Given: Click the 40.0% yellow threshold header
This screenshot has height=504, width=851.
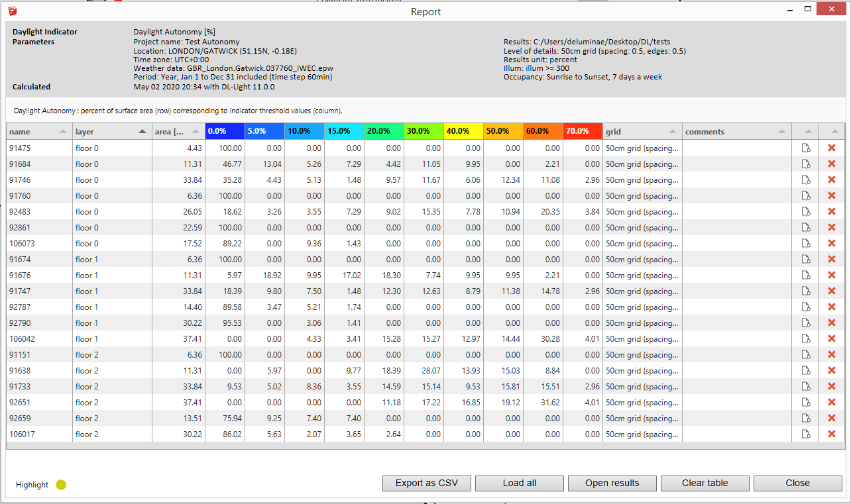Looking at the screenshot, I should tap(464, 131).
